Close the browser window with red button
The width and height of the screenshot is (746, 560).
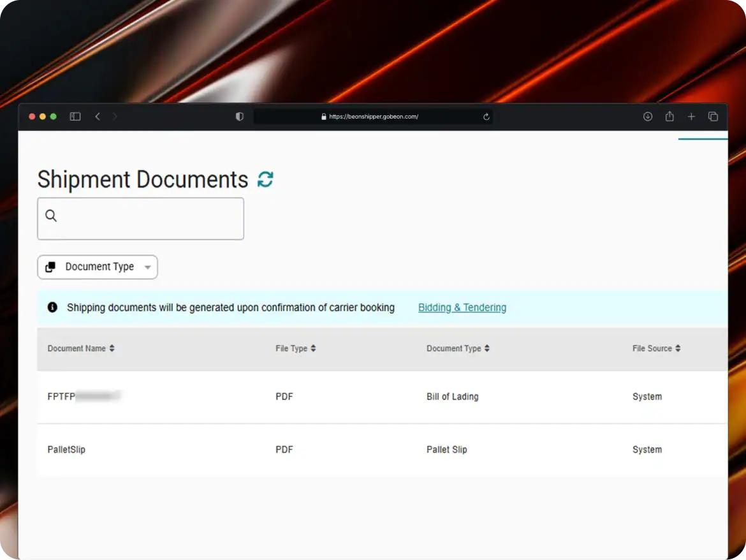32,117
